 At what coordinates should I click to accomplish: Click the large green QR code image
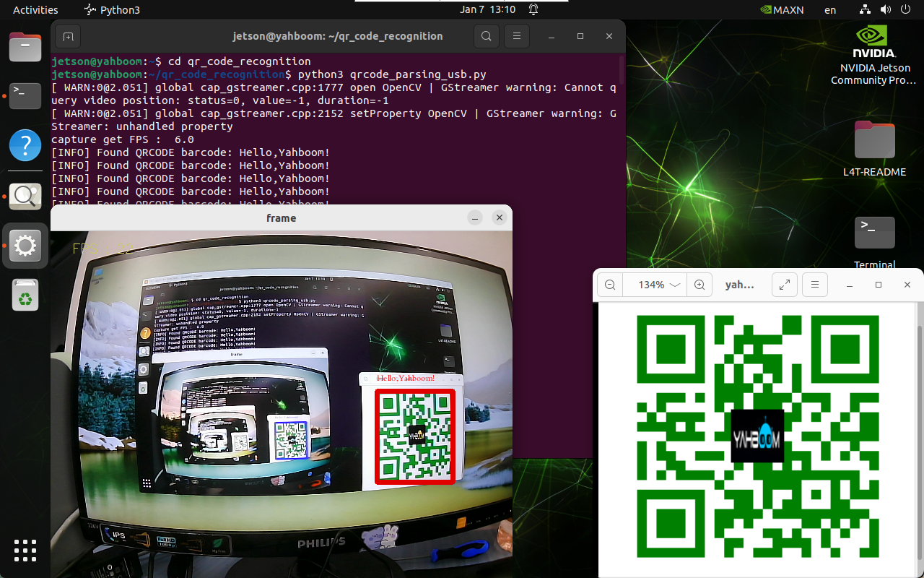[x=757, y=436]
